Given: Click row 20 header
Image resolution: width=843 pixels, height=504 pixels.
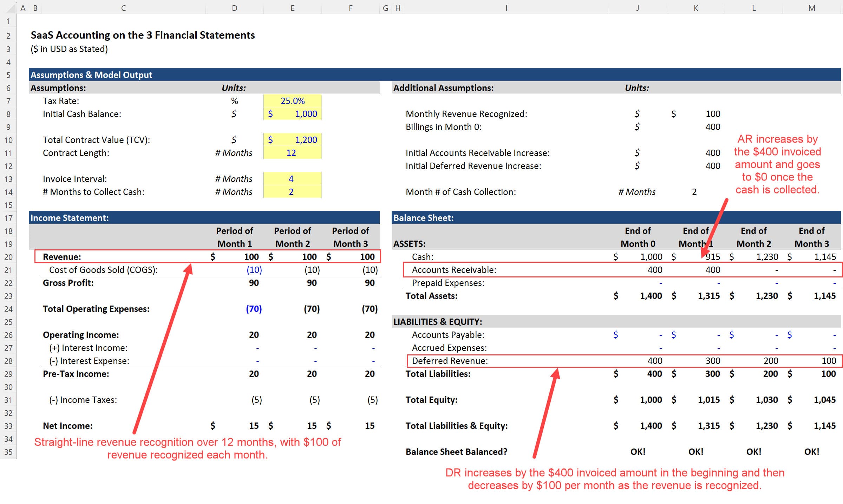Looking at the screenshot, I should (8, 257).
